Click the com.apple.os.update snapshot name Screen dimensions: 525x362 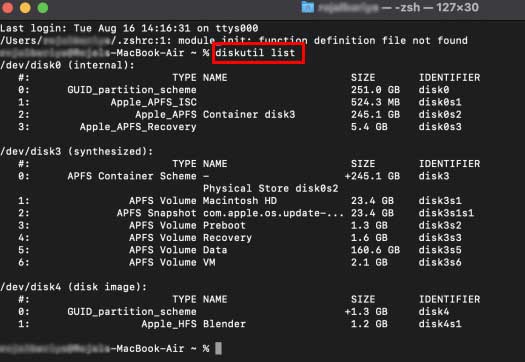[273, 213]
